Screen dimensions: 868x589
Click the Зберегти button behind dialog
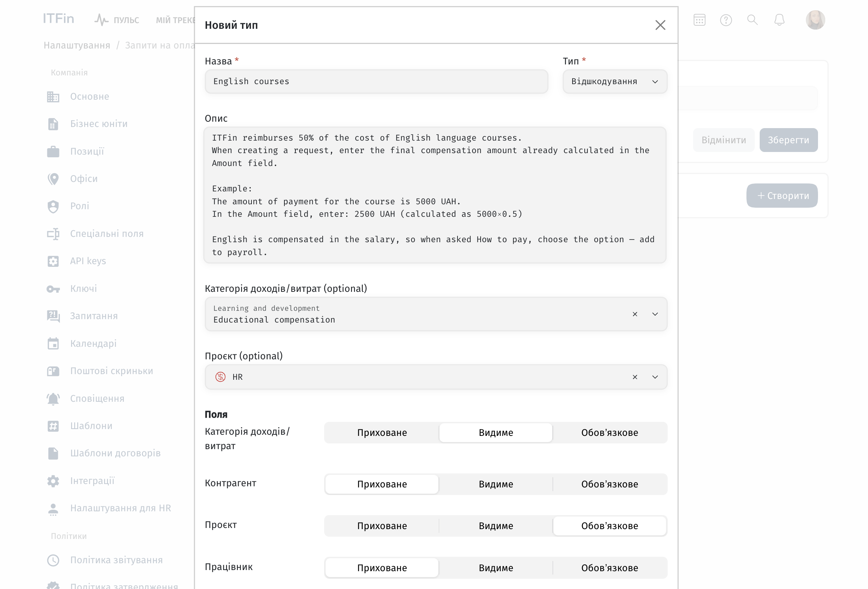[788, 140]
